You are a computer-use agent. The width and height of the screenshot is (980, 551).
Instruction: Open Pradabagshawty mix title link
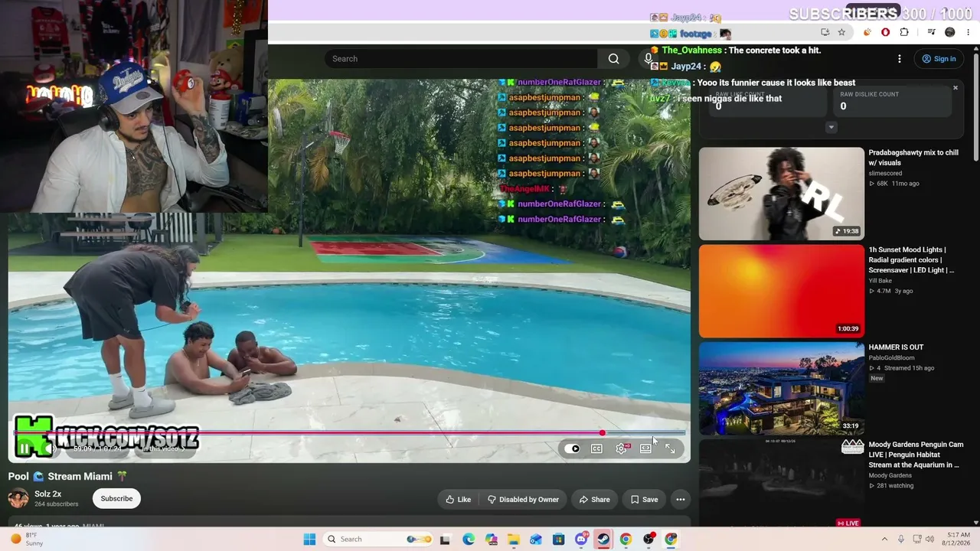(913, 158)
